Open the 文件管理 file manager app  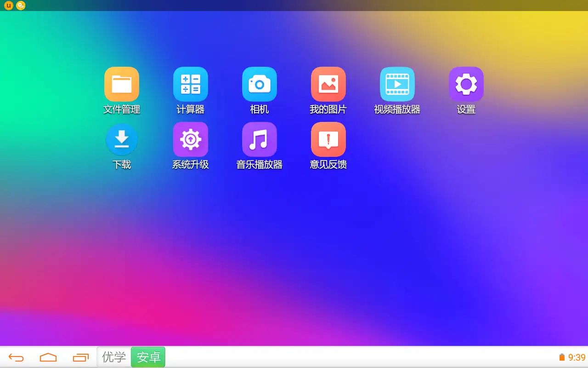[x=122, y=84]
